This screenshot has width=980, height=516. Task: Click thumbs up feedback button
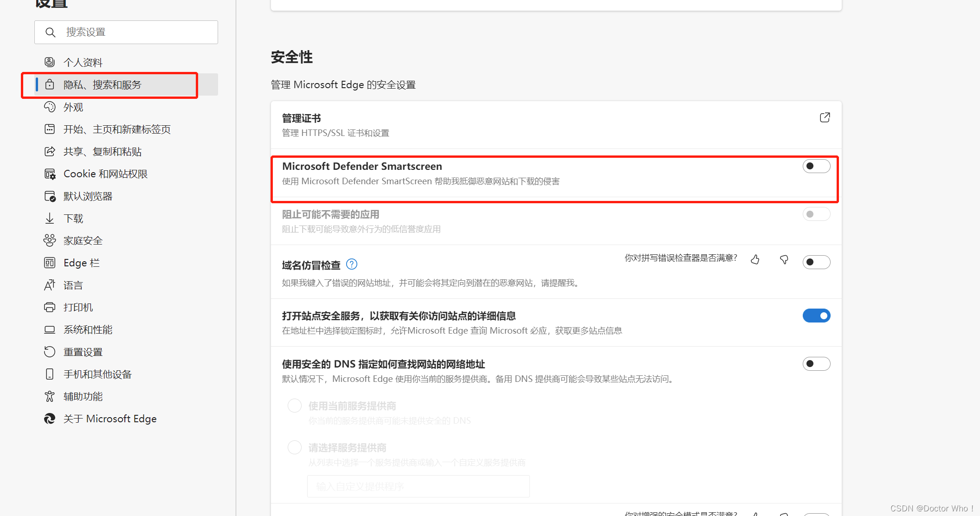[x=756, y=261]
